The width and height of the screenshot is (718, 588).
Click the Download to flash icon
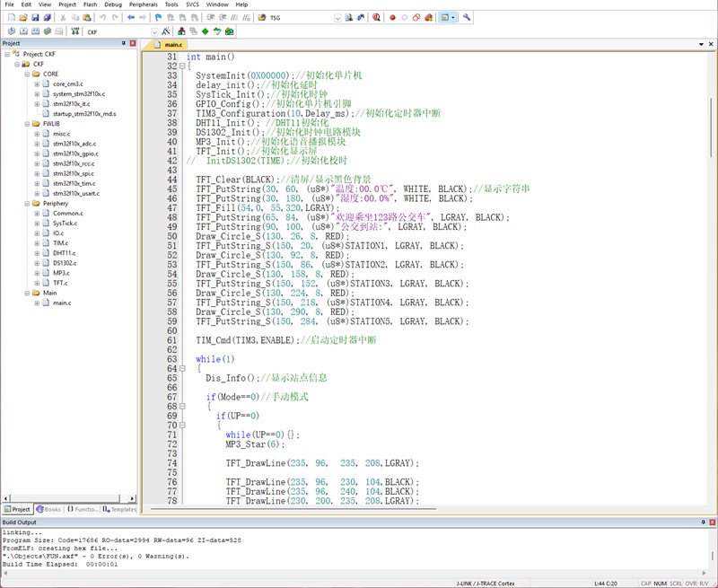(74, 31)
